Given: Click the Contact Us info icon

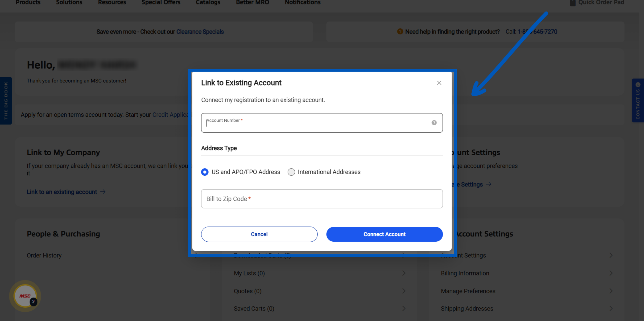Looking at the screenshot, I should [x=638, y=85].
